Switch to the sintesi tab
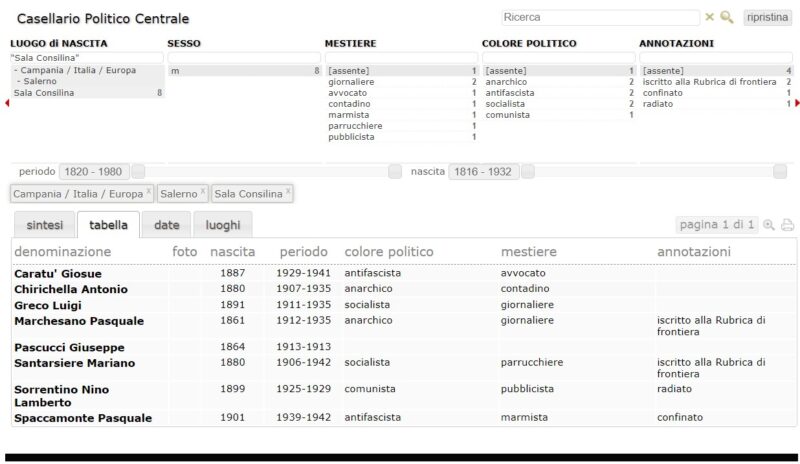 coord(45,225)
